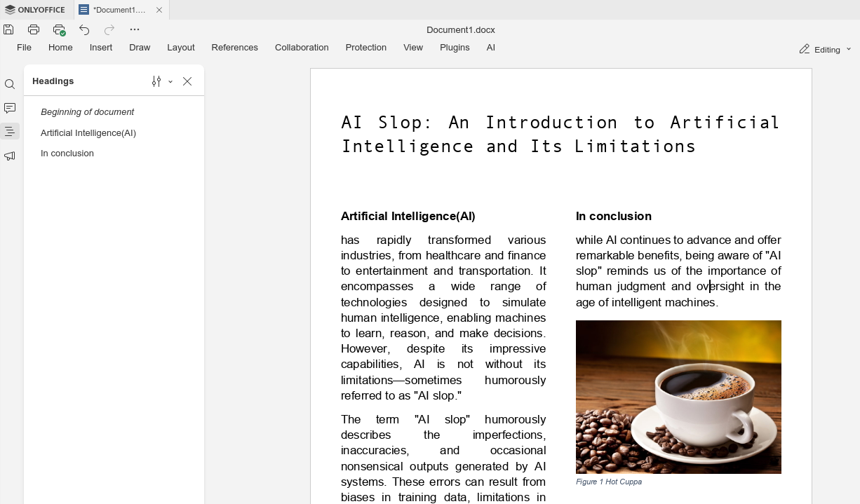860x504 pixels.
Task: Click the Document1.docx title text
Action: pyautogui.click(x=461, y=29)
